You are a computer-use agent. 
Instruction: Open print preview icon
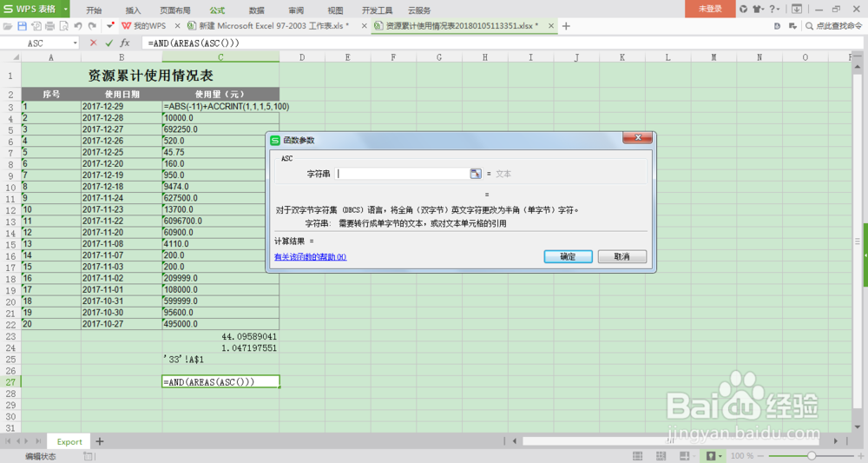(63, 26)
